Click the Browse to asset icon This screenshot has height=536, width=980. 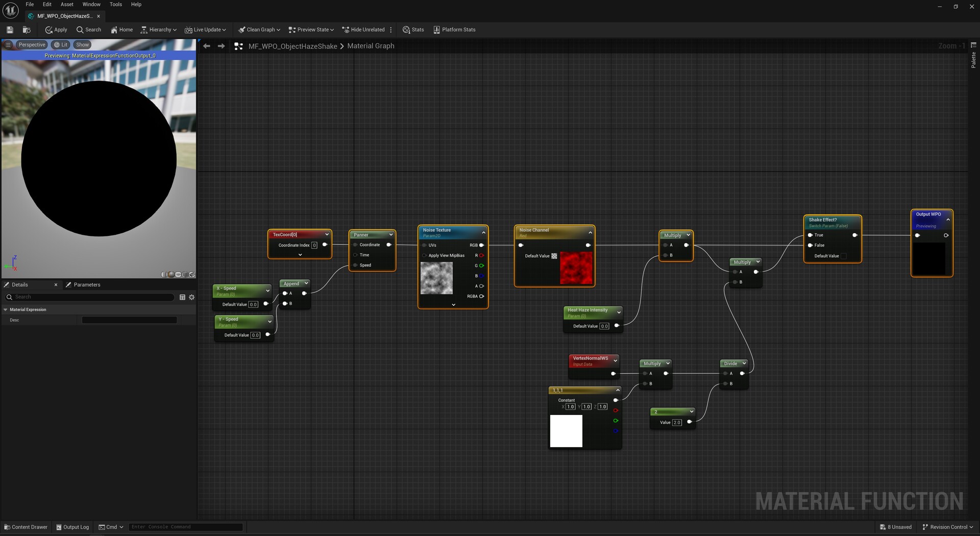27,30
